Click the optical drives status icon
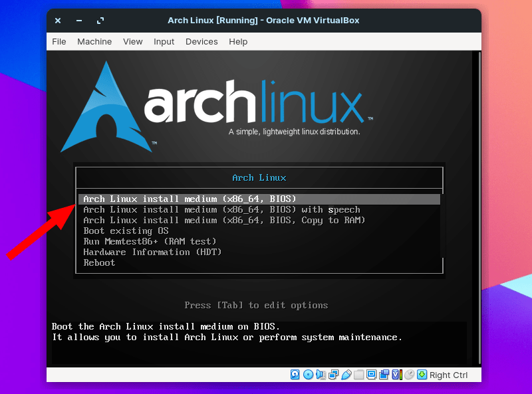Viewport: 532px width, 394px height. (x=308, y=375)
